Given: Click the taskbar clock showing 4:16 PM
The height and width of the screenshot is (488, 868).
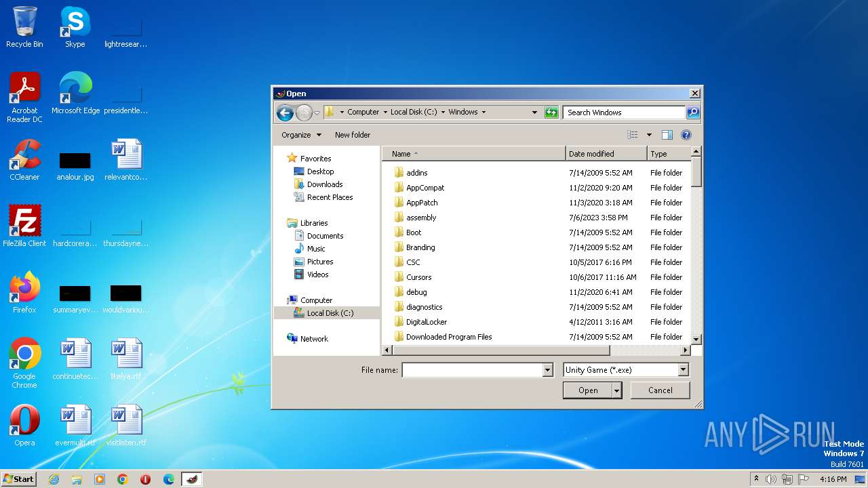Looking at the screenshot, I should click(x=833, y=479).
